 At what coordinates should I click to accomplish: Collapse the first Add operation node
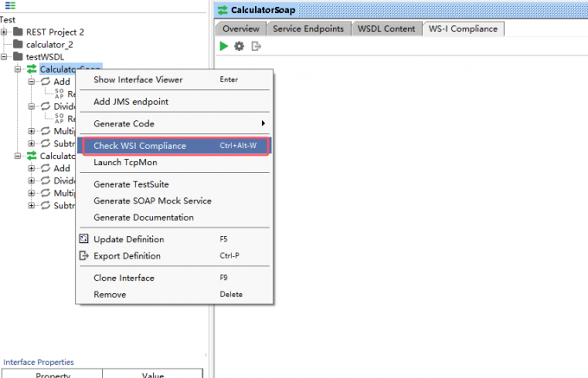point(31,81)
